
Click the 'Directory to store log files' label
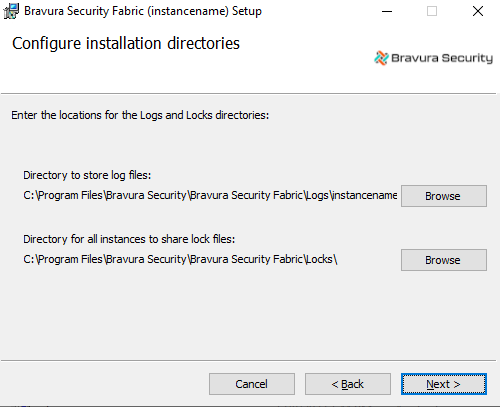coord(87,175)
